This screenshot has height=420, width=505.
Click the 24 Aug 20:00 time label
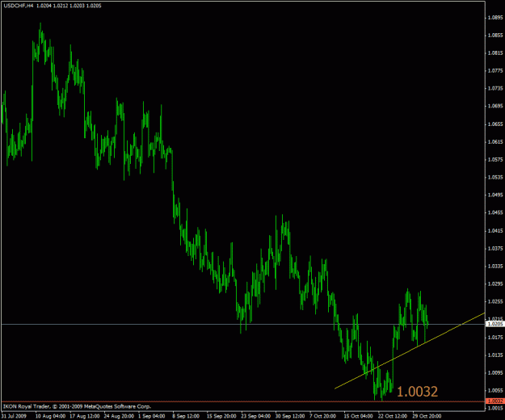119,416
